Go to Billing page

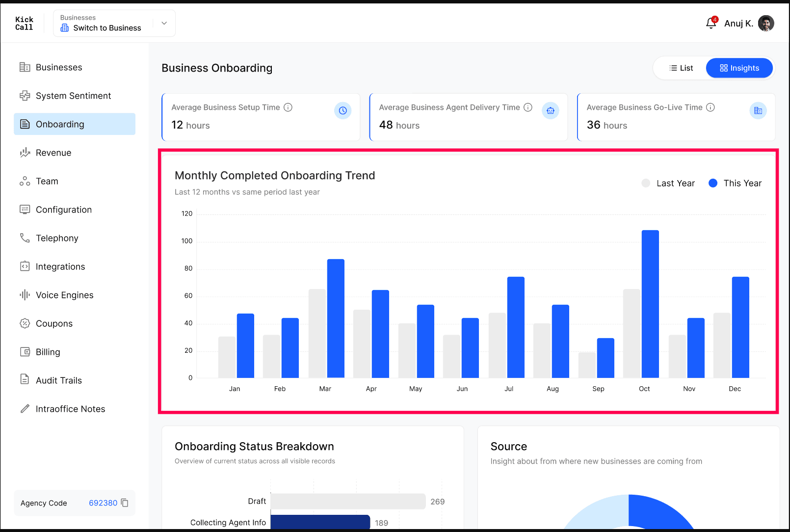pos(75,352)
